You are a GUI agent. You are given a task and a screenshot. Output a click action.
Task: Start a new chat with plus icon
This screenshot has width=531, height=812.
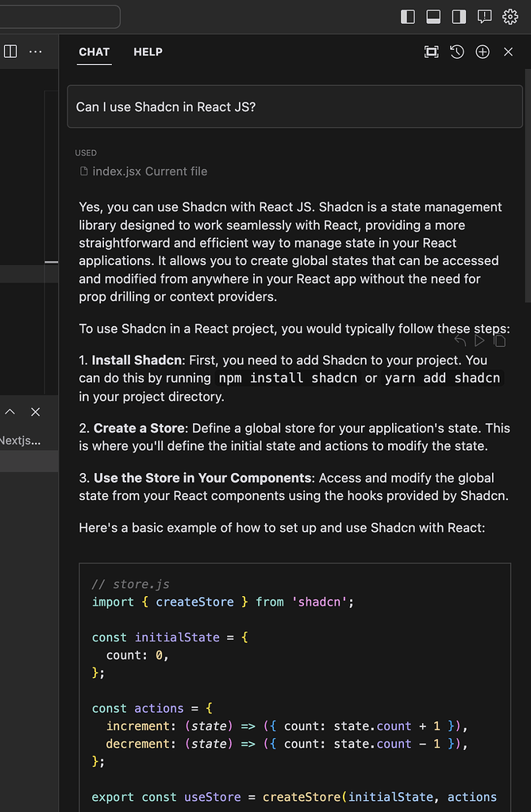483,52
